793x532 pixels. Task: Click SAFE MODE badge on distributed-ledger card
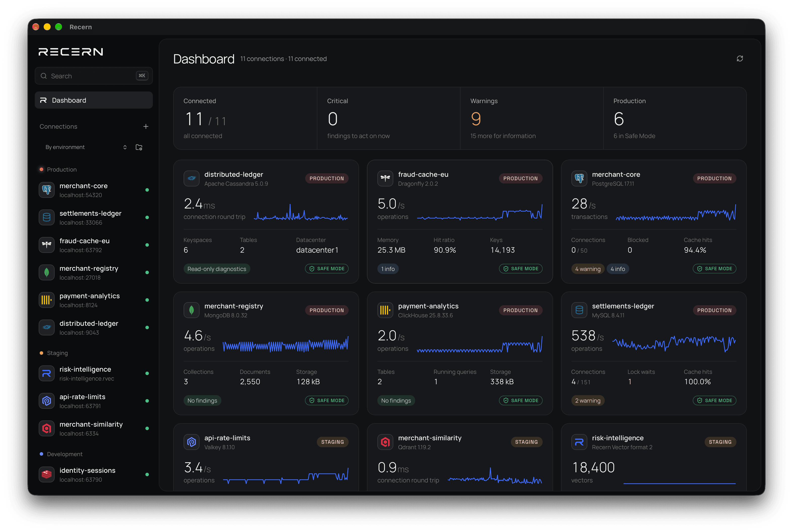[327, 269]
